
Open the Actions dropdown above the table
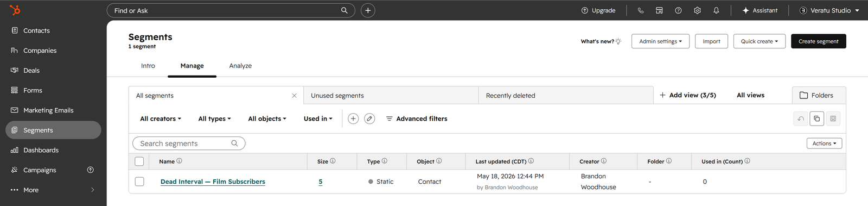824,143
